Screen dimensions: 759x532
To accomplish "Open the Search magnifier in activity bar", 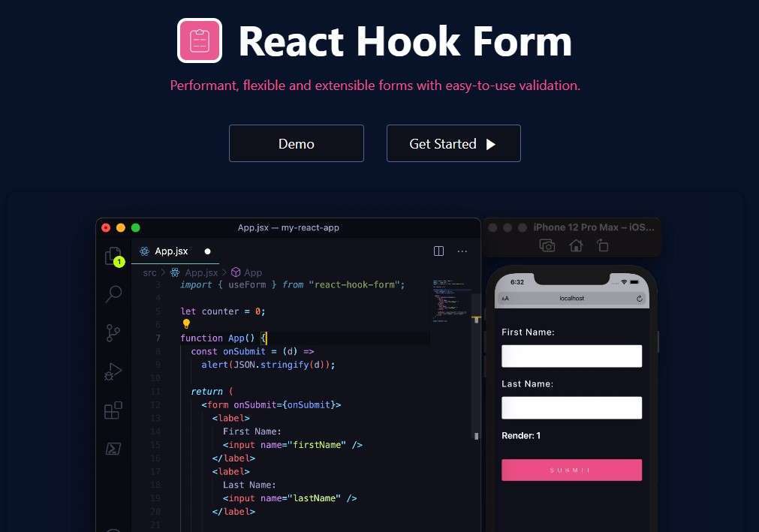I will tap(113, 294).
